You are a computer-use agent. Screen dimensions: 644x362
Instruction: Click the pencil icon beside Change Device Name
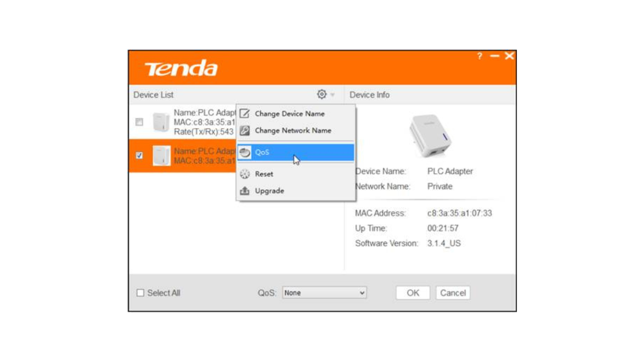pos(245,114)
